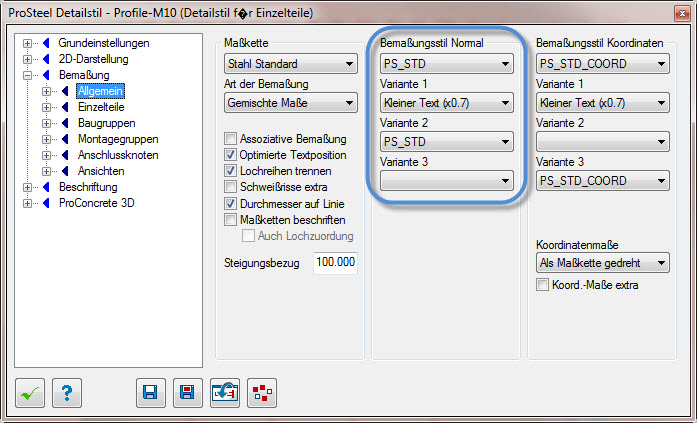Open empty Variante 2 dropdown under Bemaßungsstil Koordinaten
This screenshot has height=423, width=697.
(603, 142)
